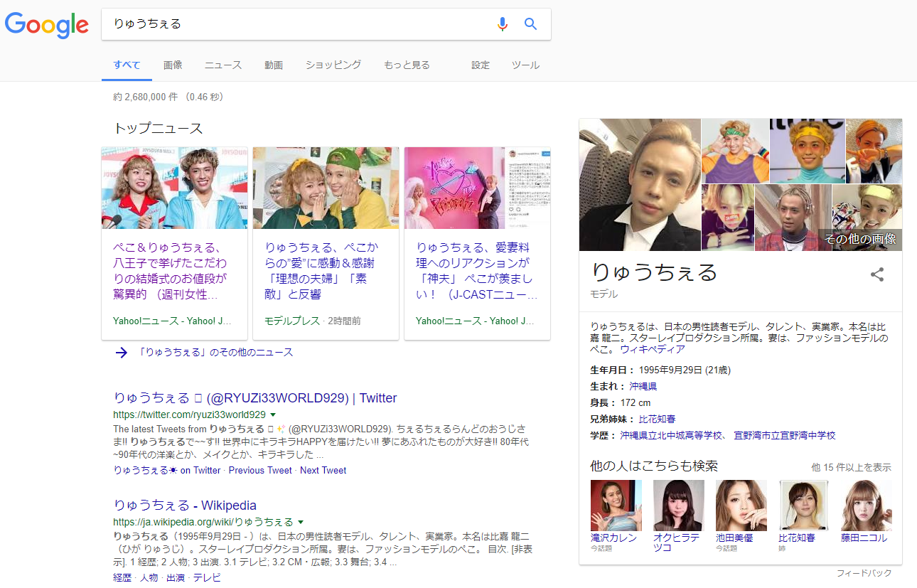Open the もっと見る dropdown
917x588 pixels.
coord(406,65)
